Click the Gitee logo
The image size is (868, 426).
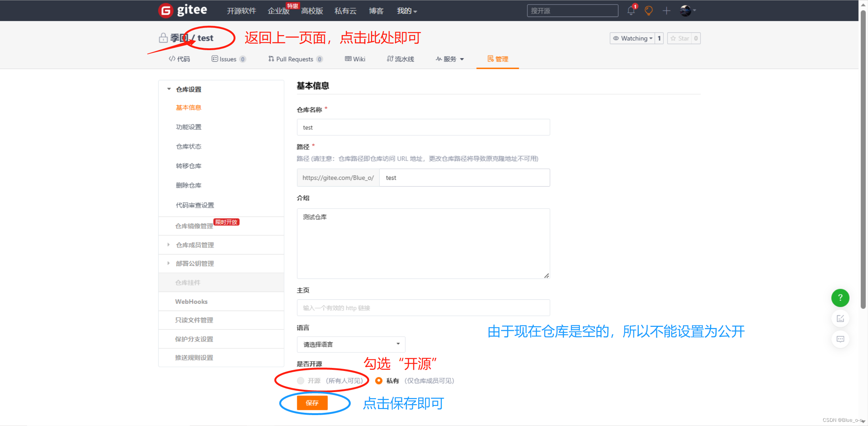183,10
